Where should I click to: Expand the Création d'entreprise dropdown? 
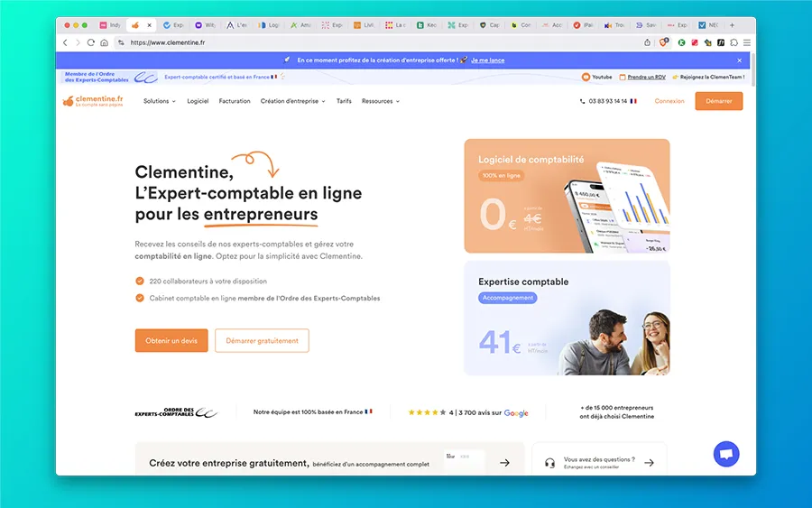click(292, 101)
